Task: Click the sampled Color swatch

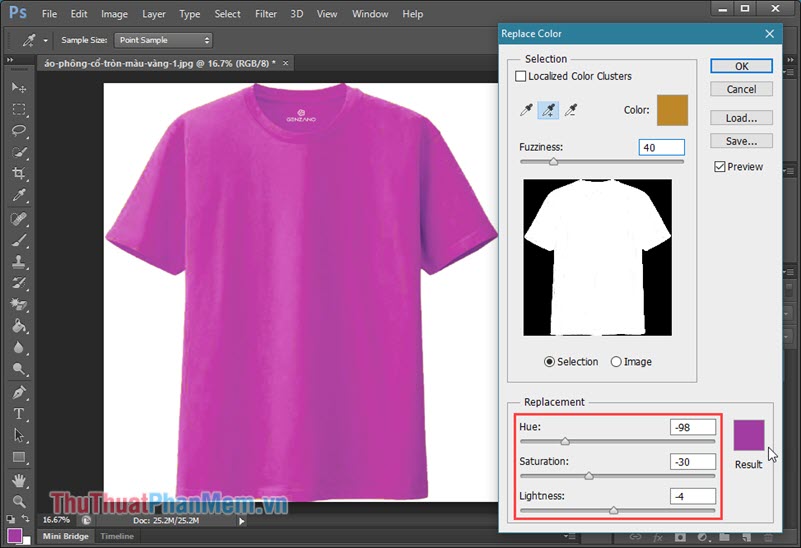Action: [672, 110]
